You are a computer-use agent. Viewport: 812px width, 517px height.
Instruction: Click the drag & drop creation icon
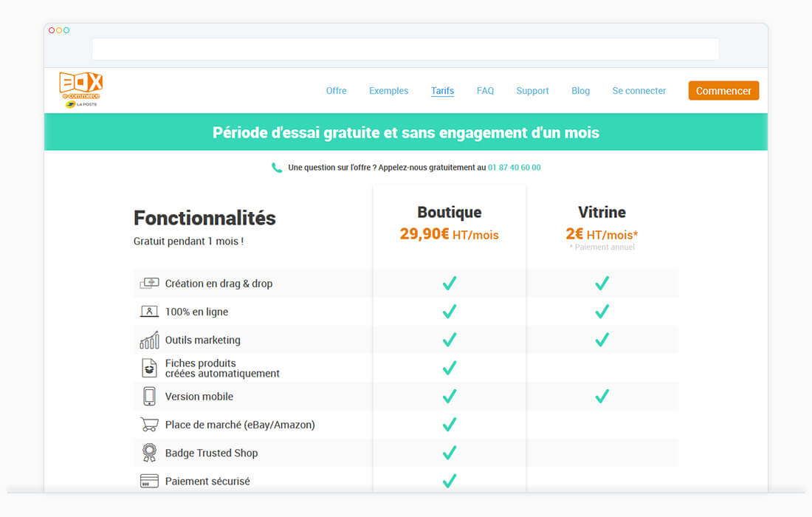click(149, 284)
